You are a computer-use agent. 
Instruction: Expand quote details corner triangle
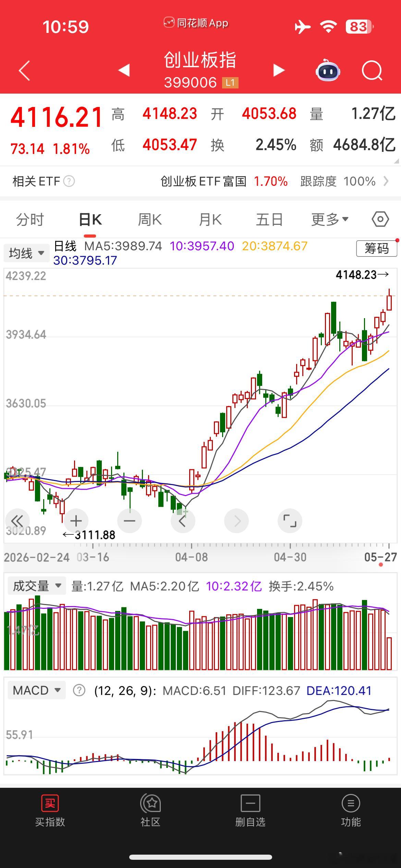[x=397, y=161]
